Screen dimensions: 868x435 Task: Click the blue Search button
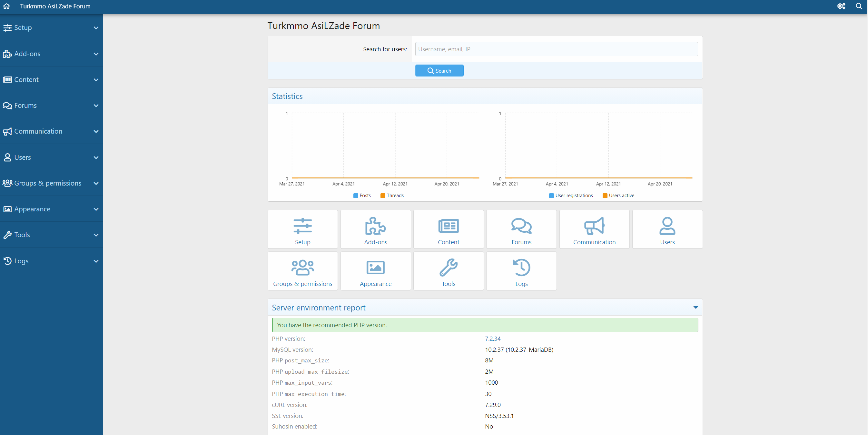[439, 70]
